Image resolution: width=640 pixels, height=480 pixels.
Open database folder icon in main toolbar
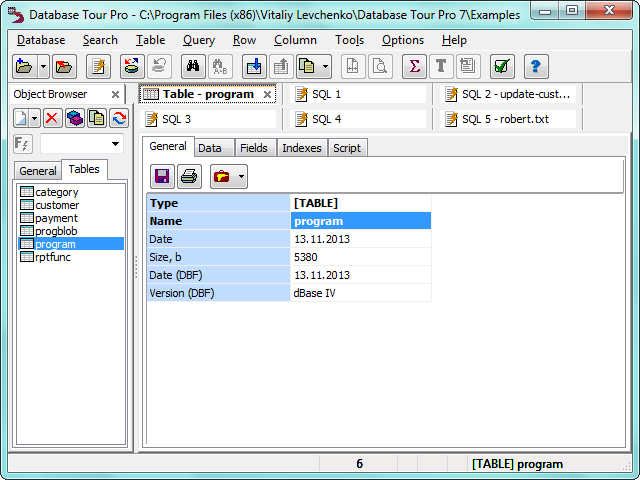[25, 66]
